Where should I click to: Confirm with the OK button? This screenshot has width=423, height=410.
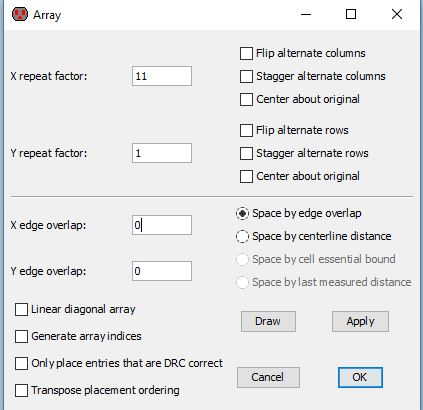(360, 377)
